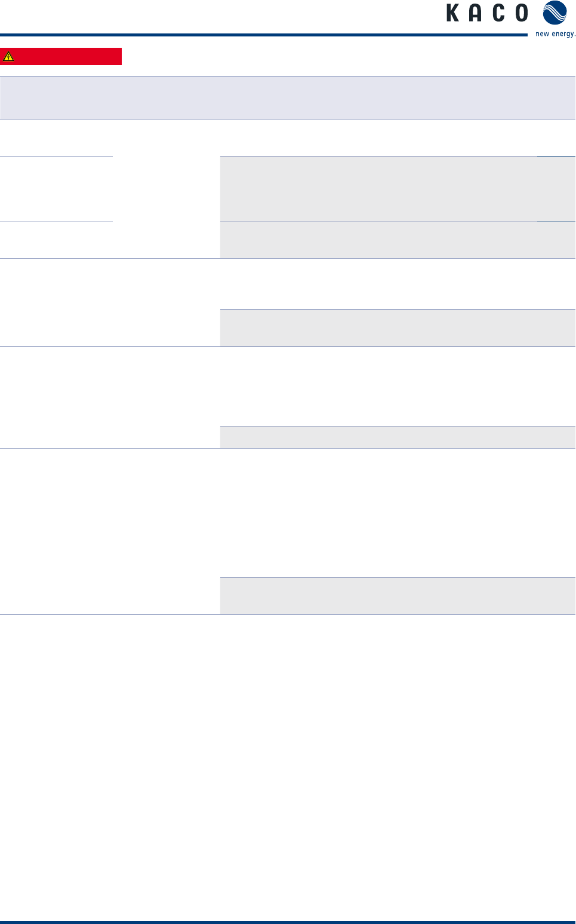
Task: Click the dark blue header line under logo
Action: (x=264, y=35)
